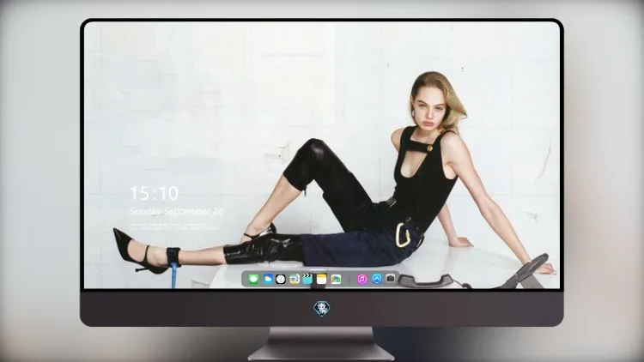
Task: Click the telephone handset in the wallpaper
Action: pyautogui.click(x=427, y=281)
